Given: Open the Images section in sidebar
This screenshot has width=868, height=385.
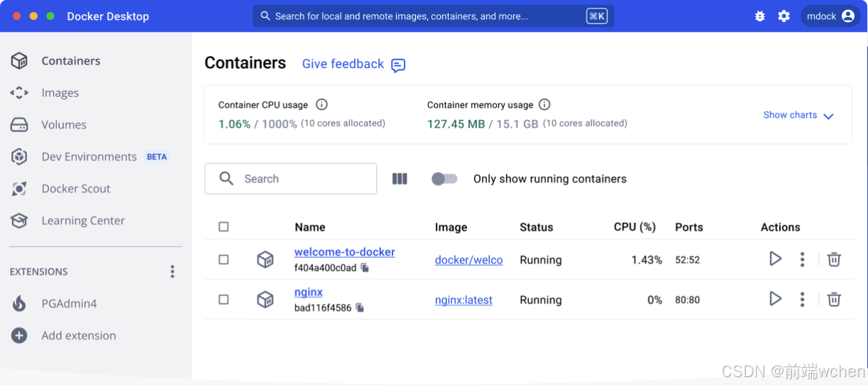Looking at the screenshot, I should pos(60,93).
